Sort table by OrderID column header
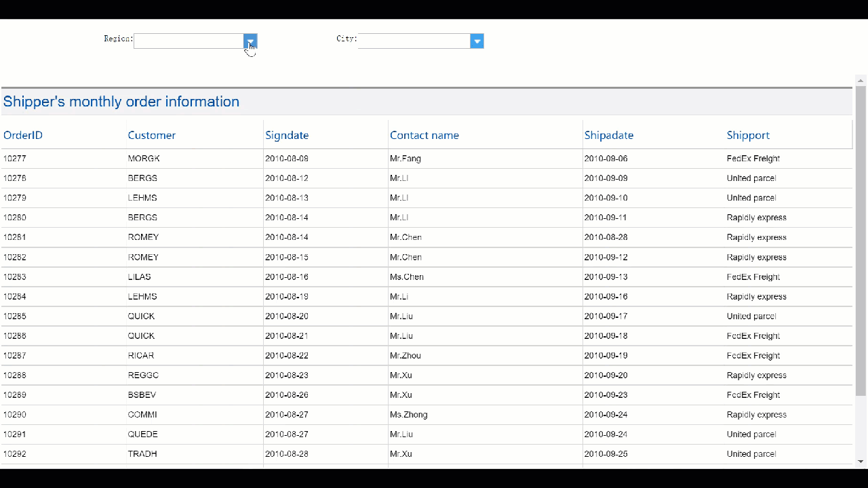Image resolution: width=868 pixels, height=488 pixels. tap(22, 135)
